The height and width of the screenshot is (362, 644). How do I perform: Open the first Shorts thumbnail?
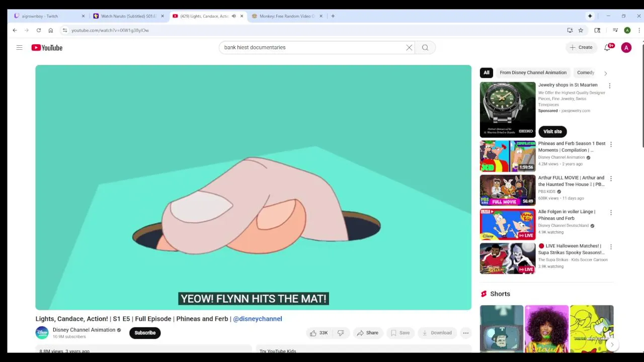[x=502, y=329]
